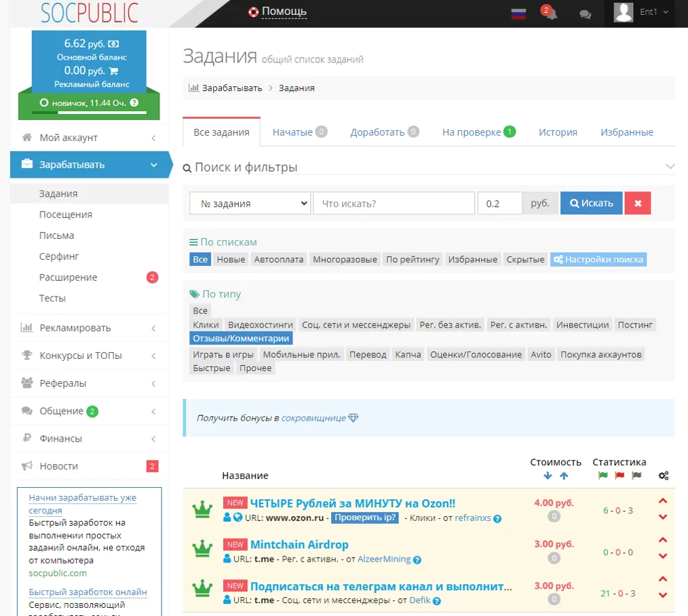The image size is (688, 616).
Task: Move Mintchain Airdrop task down with chevron
Action: coord(663,556)
